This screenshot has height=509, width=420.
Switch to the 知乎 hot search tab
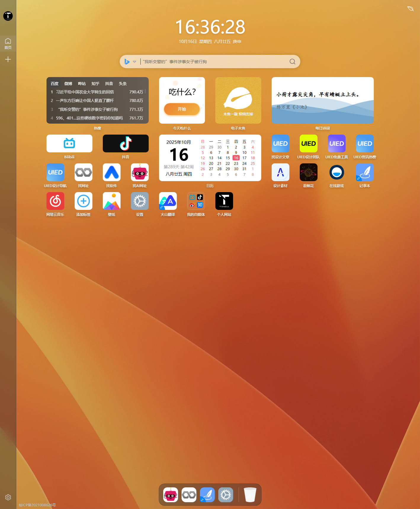pos(95,84)
